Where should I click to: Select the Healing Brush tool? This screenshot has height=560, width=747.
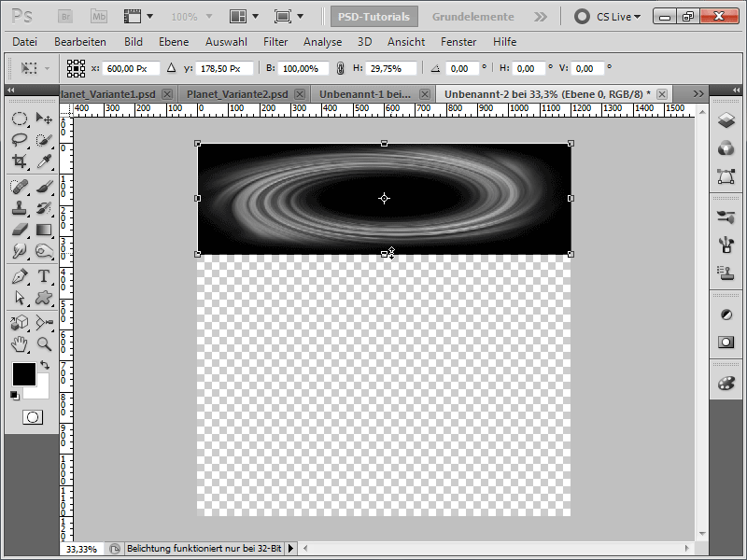point(20,187)
